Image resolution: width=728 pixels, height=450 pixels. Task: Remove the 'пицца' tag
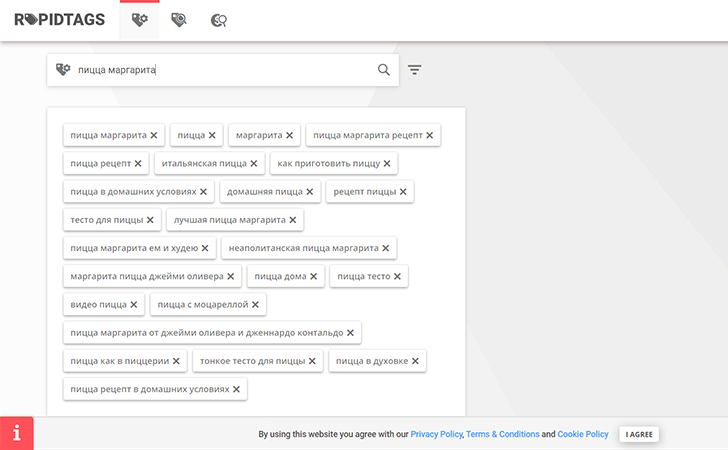coord(212,135)
